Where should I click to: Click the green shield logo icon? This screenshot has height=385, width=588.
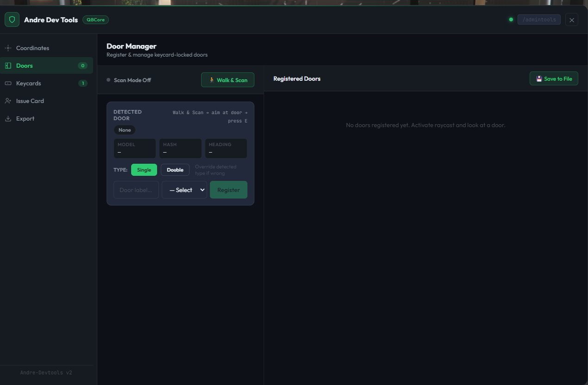12,20
